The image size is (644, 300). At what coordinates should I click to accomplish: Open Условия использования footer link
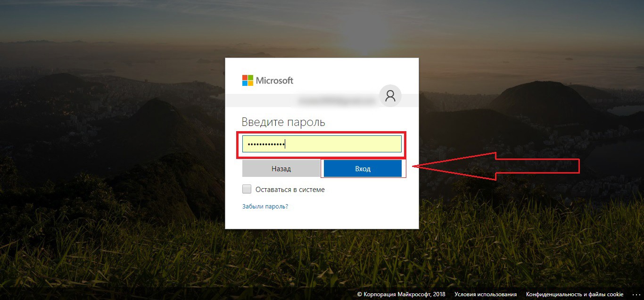click(486, 294)
